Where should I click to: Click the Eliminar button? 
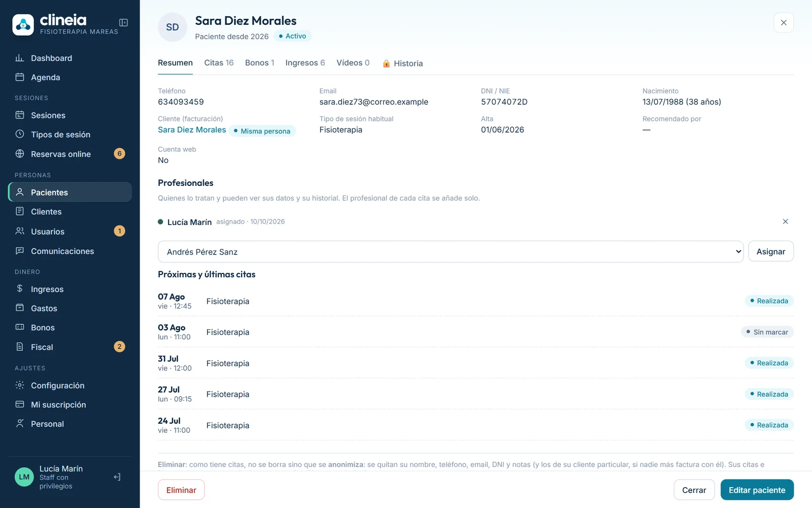point(181,490)
